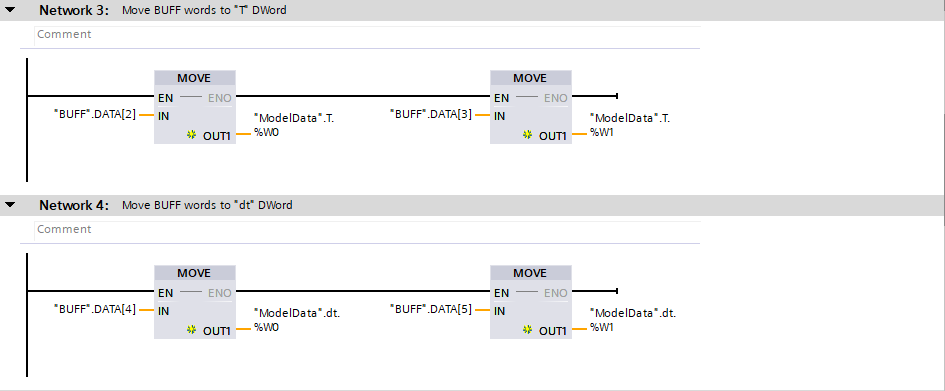Click the star icon on BUFF.DATA[4] MOVE block
This screenshot has width=945, height=391.
point(192,330)
